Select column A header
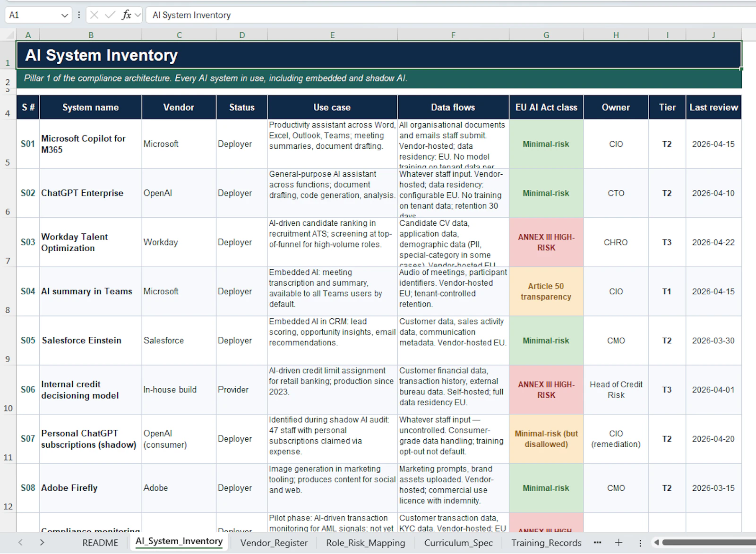The height and width of the screenshot is (554, 756). click(x=28, y=35)
